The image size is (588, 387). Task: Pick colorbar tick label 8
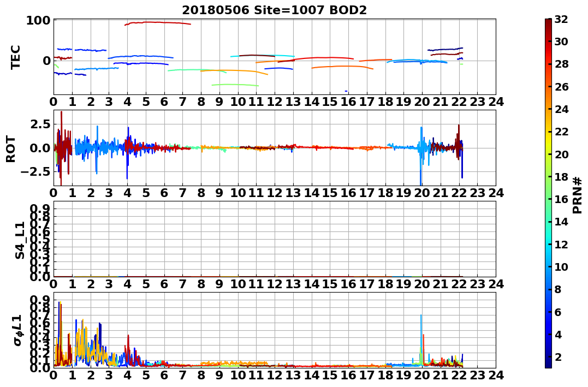click(x=557, y=289)
